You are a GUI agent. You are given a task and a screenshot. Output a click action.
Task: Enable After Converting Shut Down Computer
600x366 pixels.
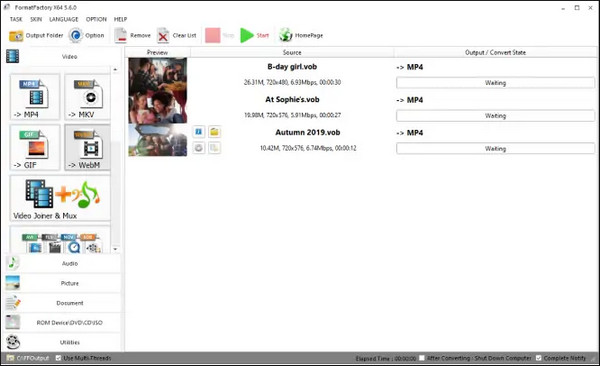click(422, 358)
